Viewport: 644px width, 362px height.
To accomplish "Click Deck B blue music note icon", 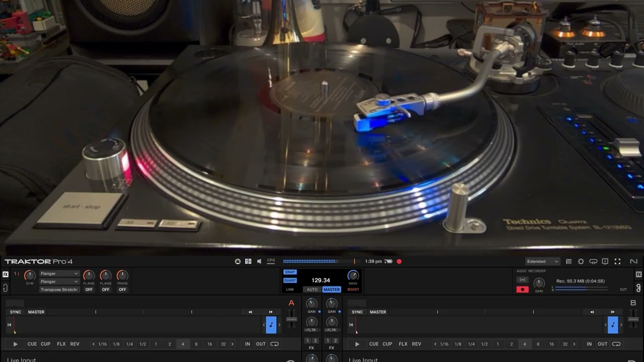I will tap(613, 325).
